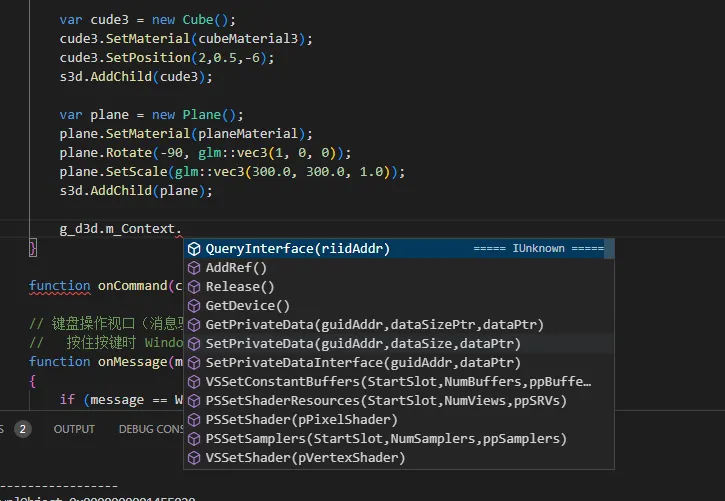Select PSSetShaderResources(StartSlot,NumViews,ppSRVs) entry
725x501 pixels.
tap(399, 400)
